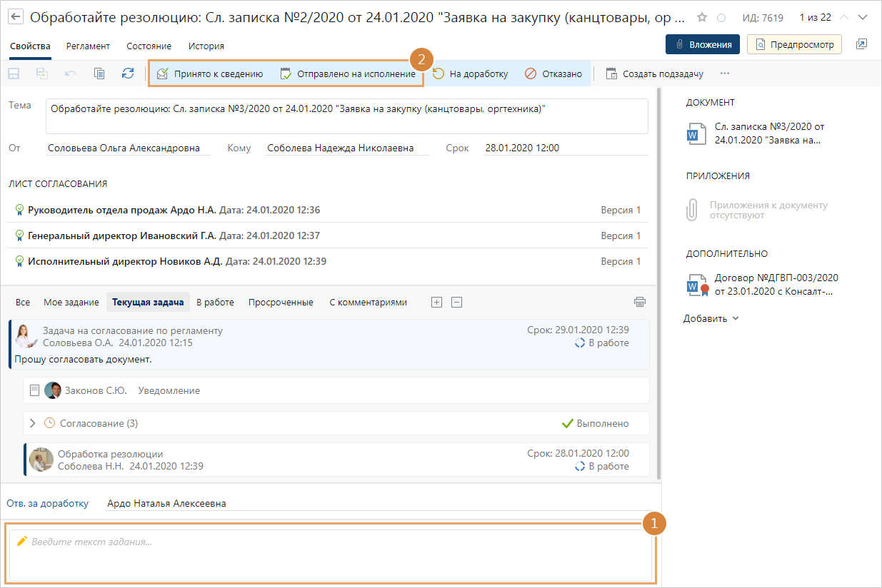Open the История tab

pyautogui.click(x=206, y=46)
